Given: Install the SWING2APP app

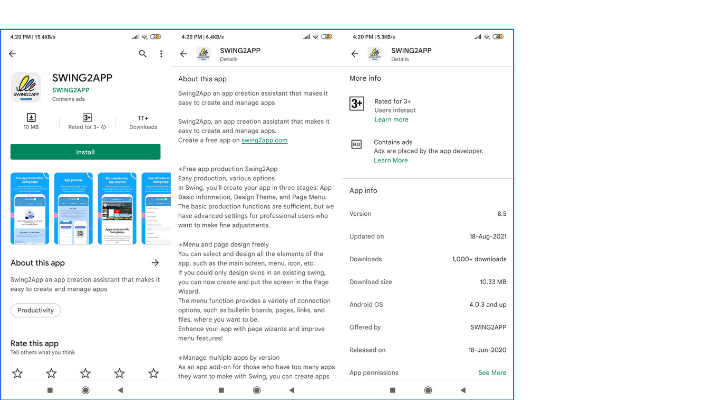Looking at the screenshot, I should tap(85, 152).
